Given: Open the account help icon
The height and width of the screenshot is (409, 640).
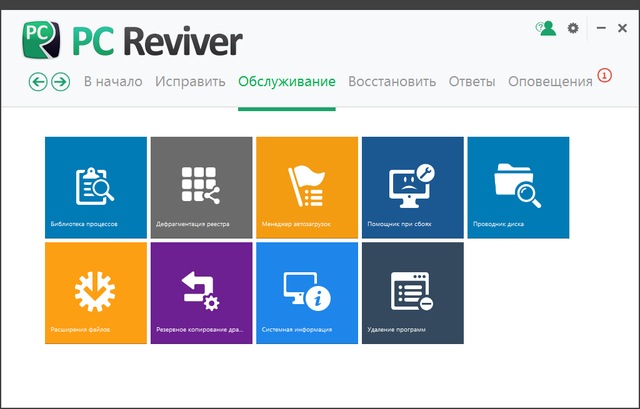Looking at the screenshot, I should pyautogui.click(x=546, y=28).
